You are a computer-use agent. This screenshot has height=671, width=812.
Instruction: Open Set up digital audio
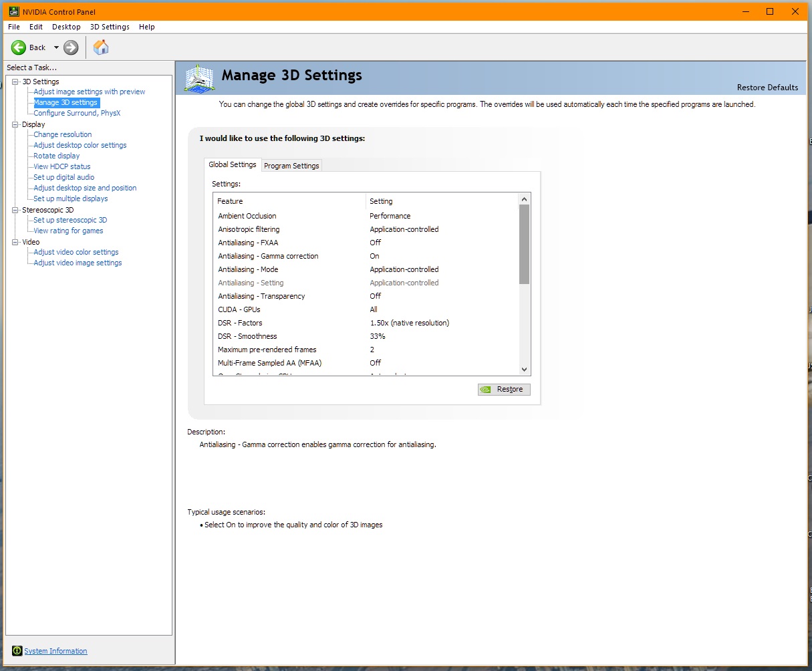pyautogui.click(x=64, y=177)
